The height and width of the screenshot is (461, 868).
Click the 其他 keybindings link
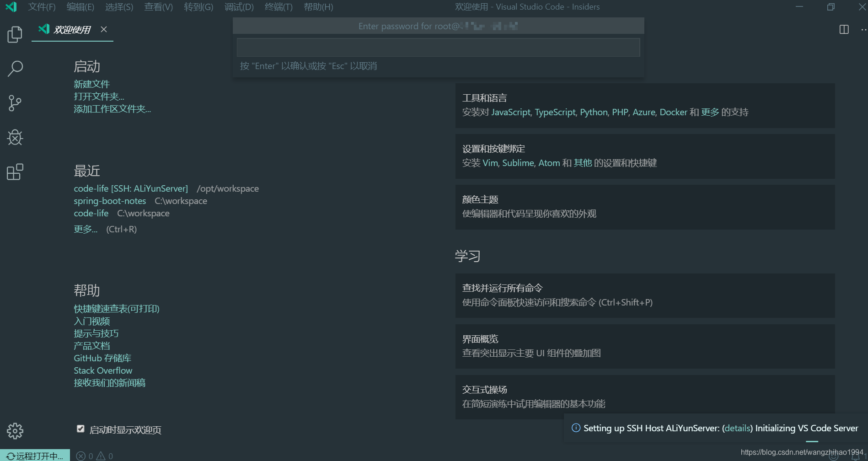click(583, 163)
